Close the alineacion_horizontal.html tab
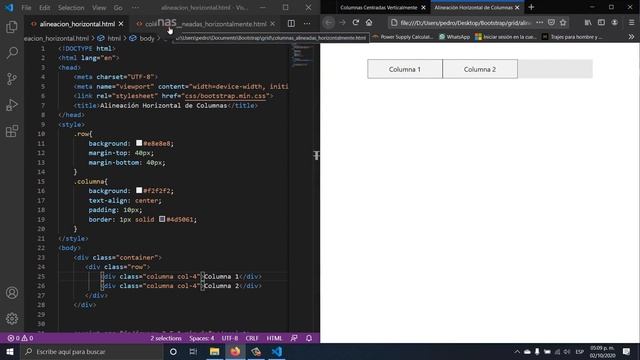This screenshot has height=360, width=640. (121, 24)
